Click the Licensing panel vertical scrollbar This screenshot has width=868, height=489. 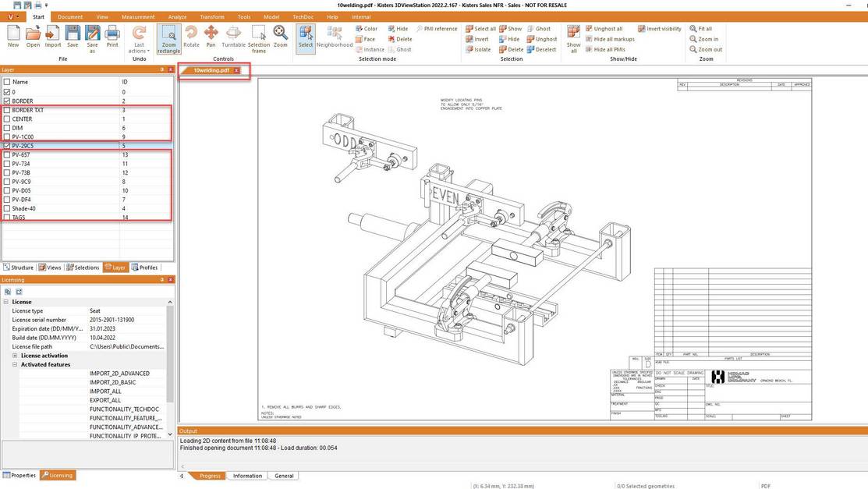[170, 369]
